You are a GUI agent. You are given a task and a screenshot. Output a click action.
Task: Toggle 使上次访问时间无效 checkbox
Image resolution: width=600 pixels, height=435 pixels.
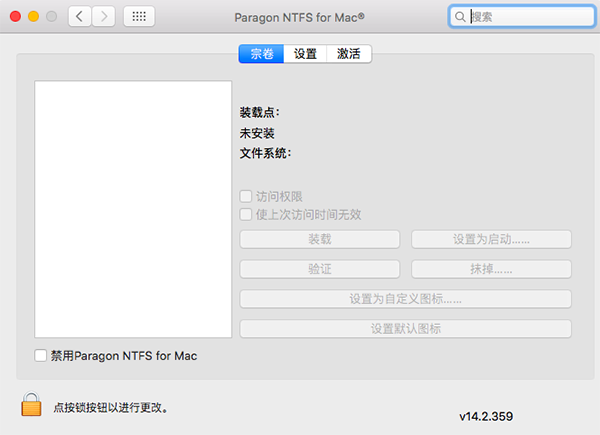coord(246,214)
